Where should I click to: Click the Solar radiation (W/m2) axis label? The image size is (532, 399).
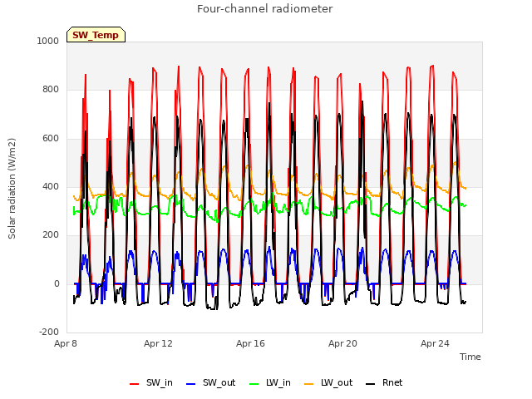tap(12, 189)
